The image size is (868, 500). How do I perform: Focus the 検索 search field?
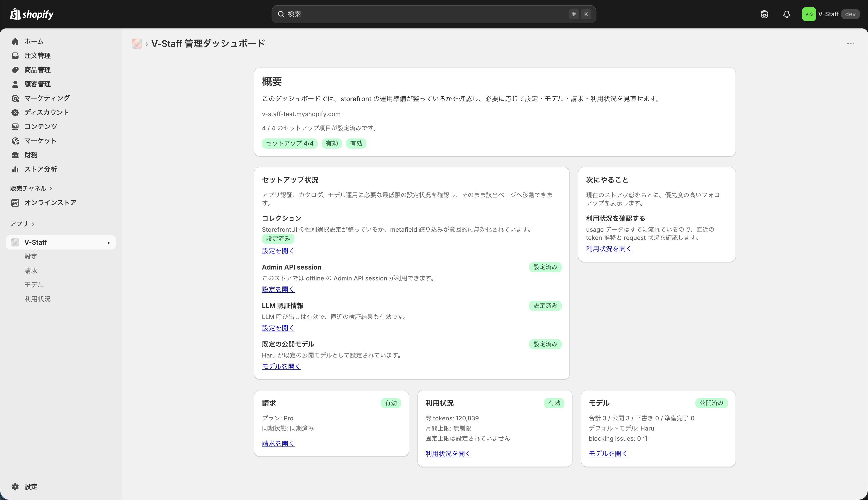[433, 14]
